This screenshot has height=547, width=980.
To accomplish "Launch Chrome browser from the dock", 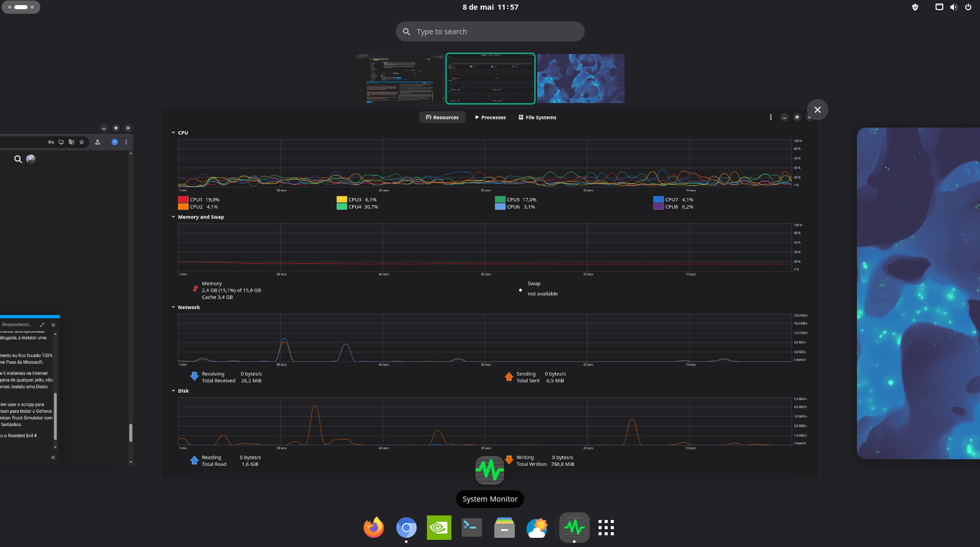I will 406,528.
